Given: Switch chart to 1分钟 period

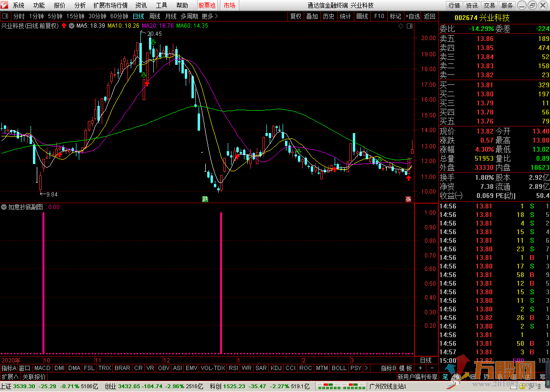Looking at the screenshot, I should [x=36, y=16].
